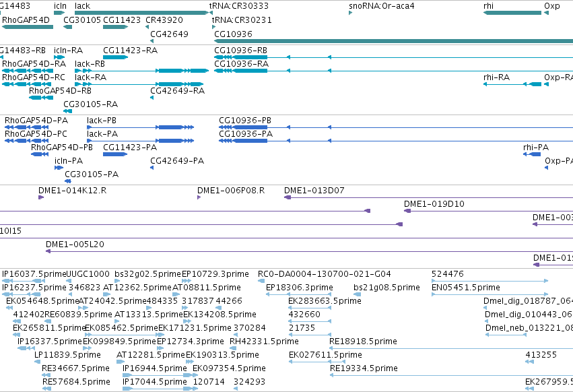The image size is (573, 392).
Task: Click transcript RhoGAP54D-RB label
Action: [61, 91]
